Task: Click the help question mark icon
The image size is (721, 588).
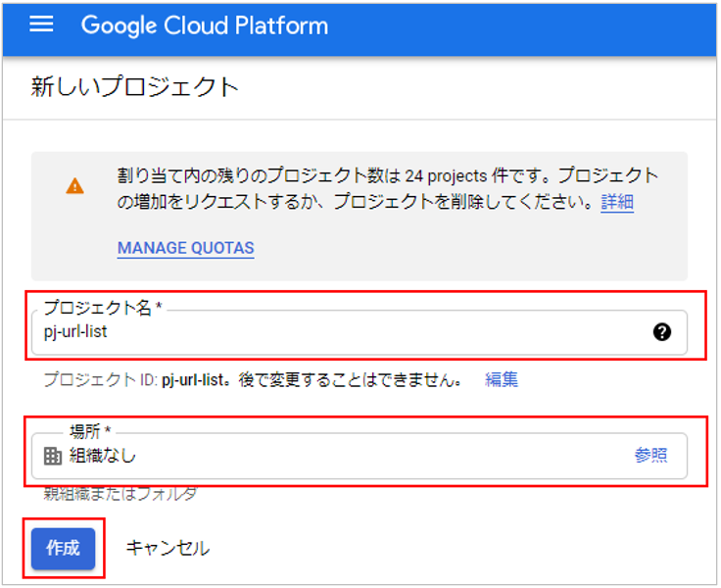Action: (662, 332)
